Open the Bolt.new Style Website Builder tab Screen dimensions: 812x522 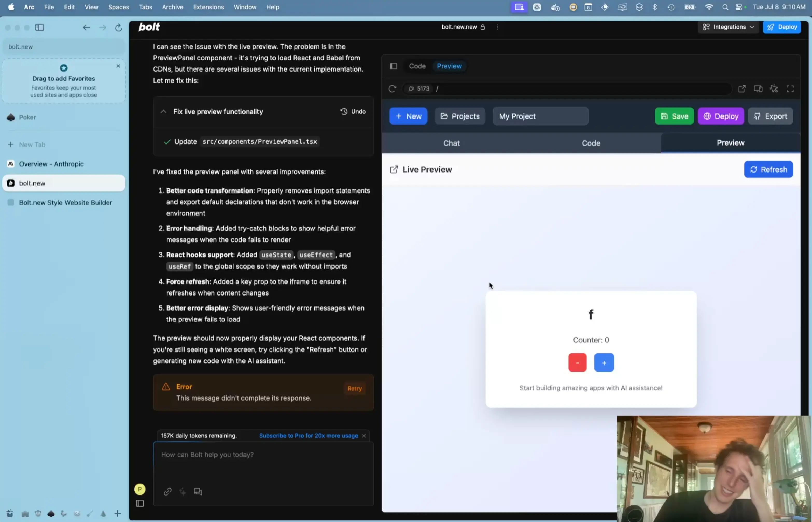tap(64, 203)
